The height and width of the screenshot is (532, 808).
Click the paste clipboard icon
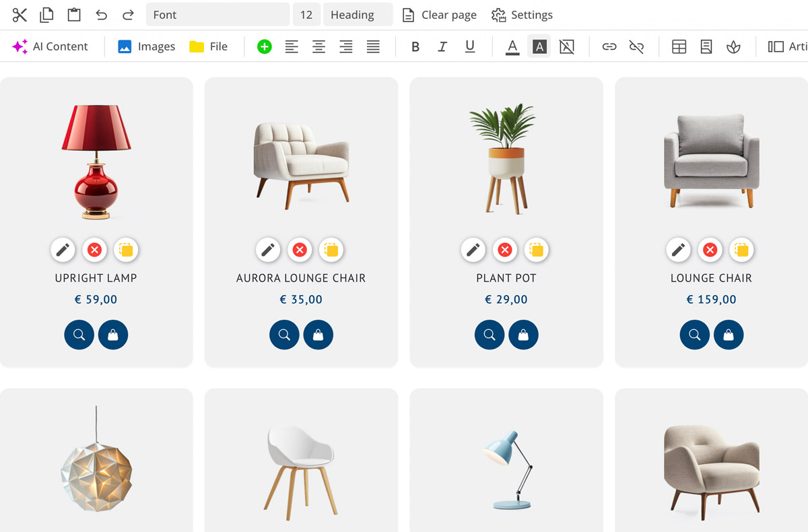[x=73, y=15]
